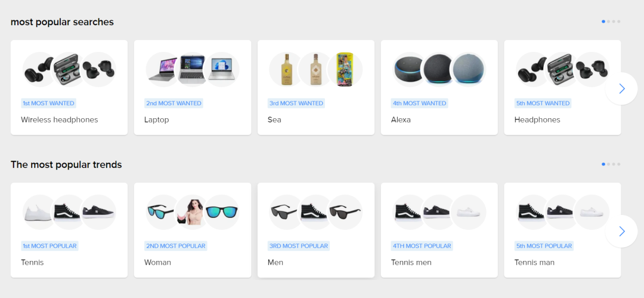
Task: Open the Wireless headphones search card
Action: point(69,87)
